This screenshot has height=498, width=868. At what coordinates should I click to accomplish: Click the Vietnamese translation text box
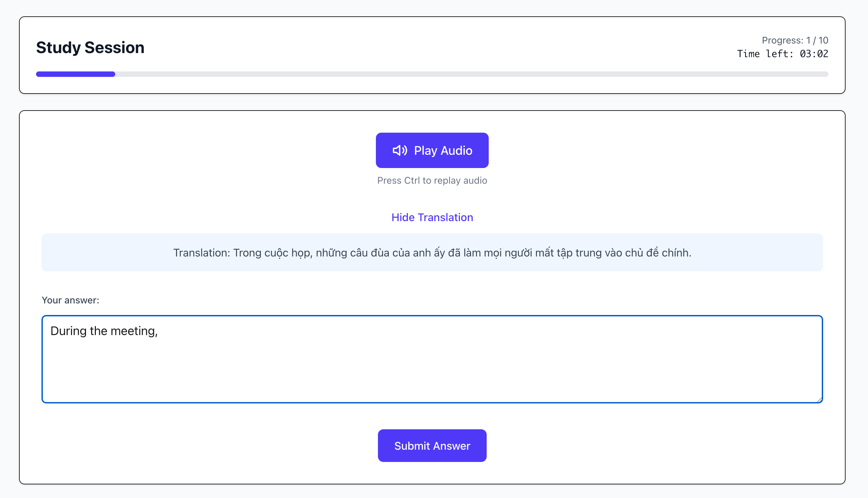(432, 253)
